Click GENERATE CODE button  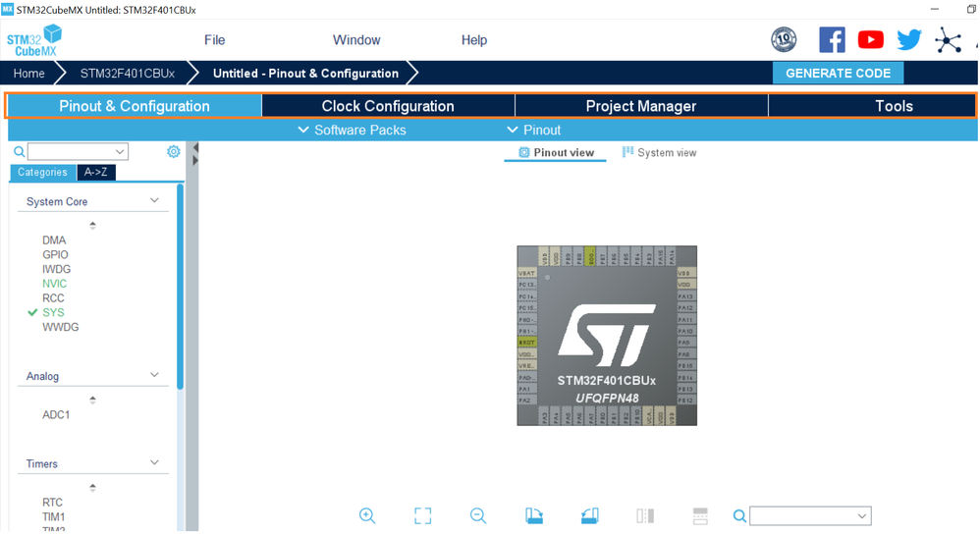pos(839,73)
